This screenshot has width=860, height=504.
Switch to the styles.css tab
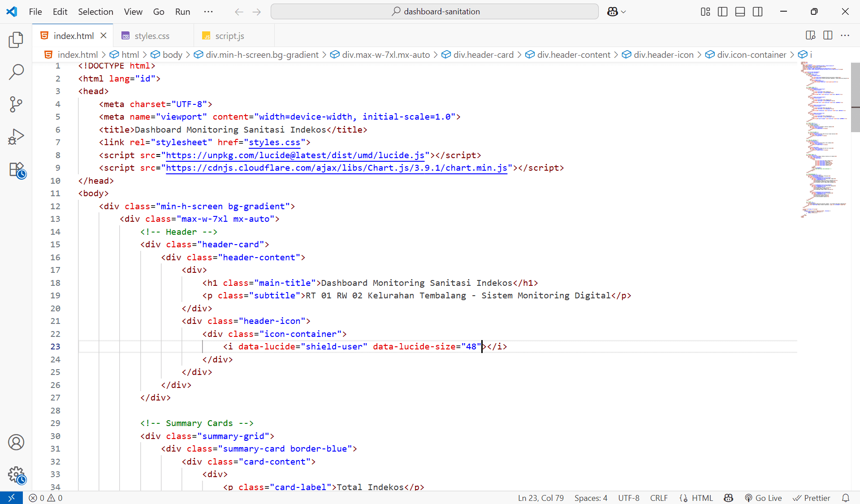pos(153,36)
